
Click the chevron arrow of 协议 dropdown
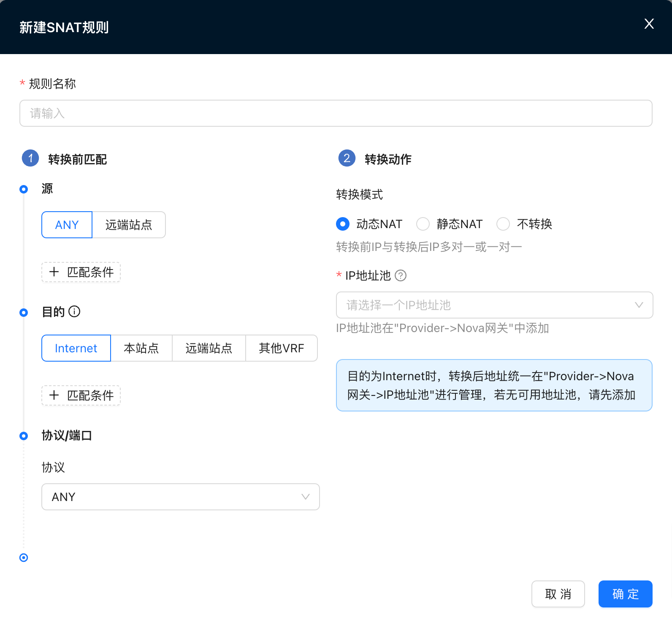(306, 497)
